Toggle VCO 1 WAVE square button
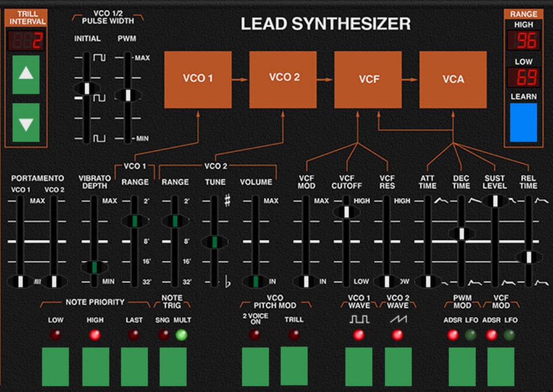Viewport: 553px width, 392px height. (x=359, y=367)
